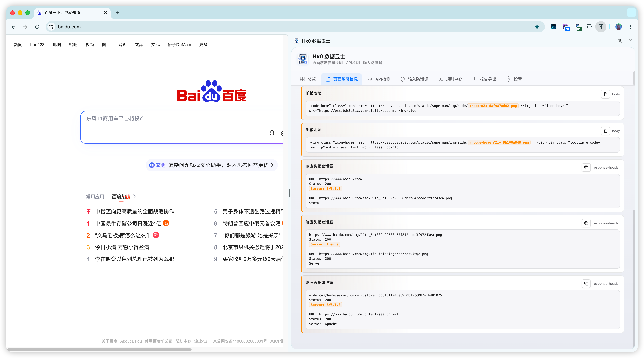Switch to 常用应用 tab
The height and width of the screenshot is (358, 644).
[x=95, y=196]
